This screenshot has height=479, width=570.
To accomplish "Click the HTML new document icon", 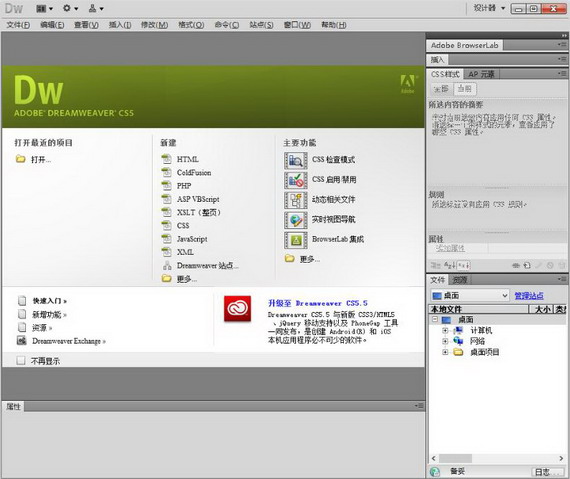I will click(166, 159).
